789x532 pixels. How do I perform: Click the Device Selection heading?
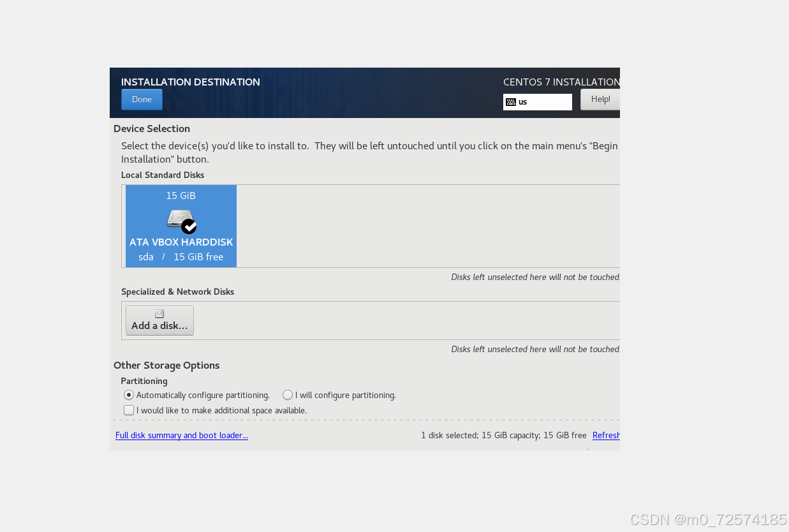[x=152, y=128]
